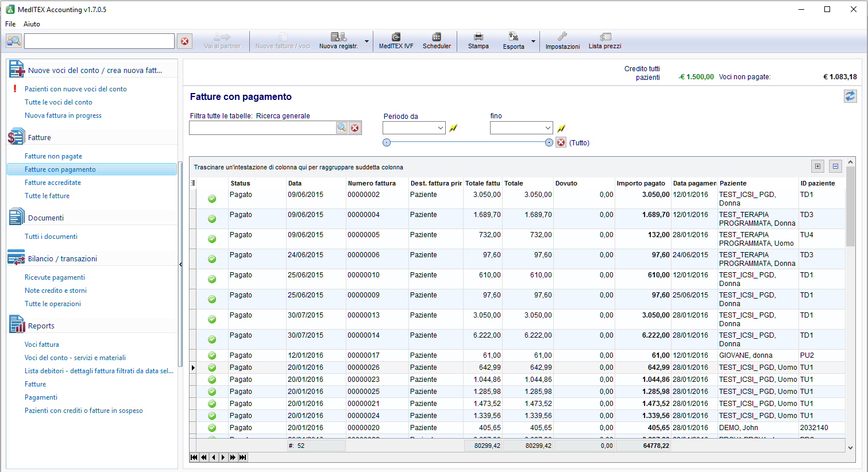Open MedITEX IVF from toolbar
The width and height of the screenshot is (868, 472).
(396, 41)
